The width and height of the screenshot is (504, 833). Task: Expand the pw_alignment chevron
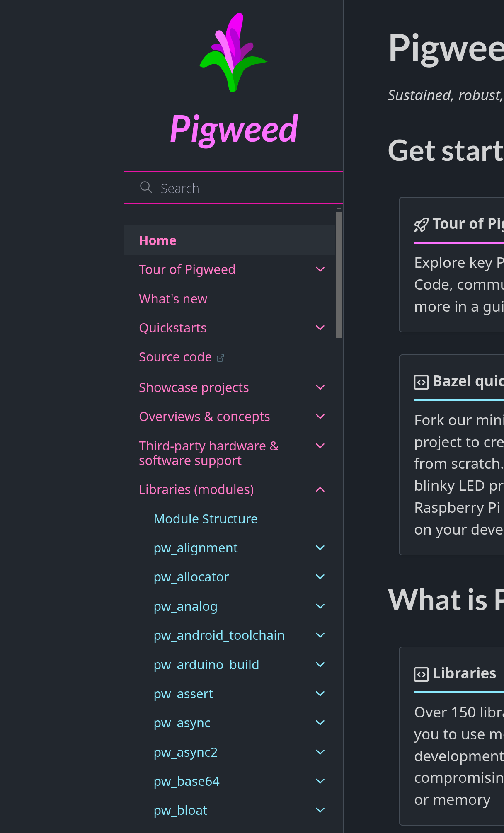coord(320,548)
